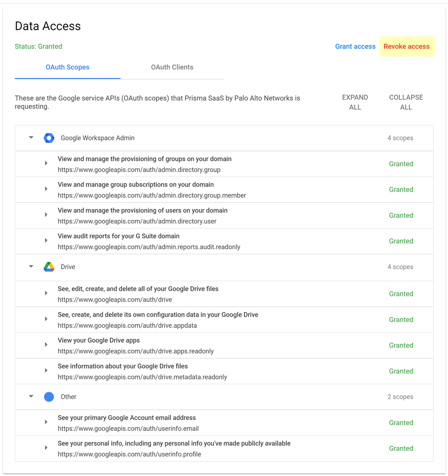448x476 pixels.
Task: Click the Google Workspace Admin hexagon icon
Action: (49, 138)
